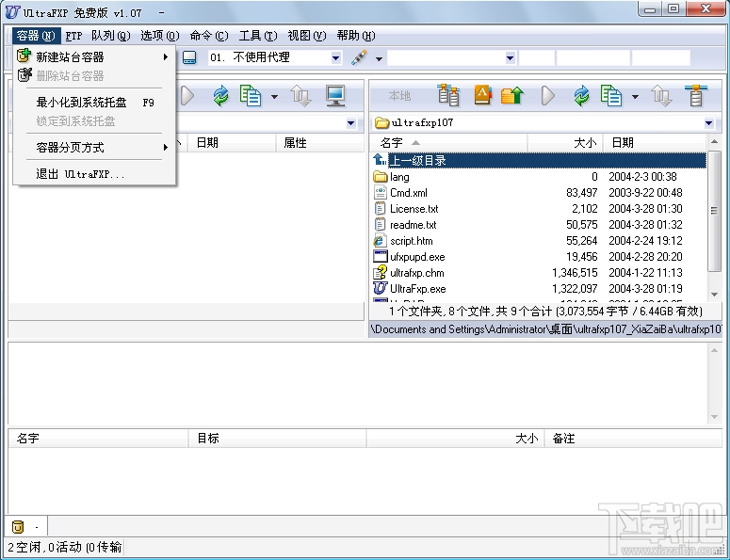
Task: Refresh the left pane file list
Action: (220, 96)
